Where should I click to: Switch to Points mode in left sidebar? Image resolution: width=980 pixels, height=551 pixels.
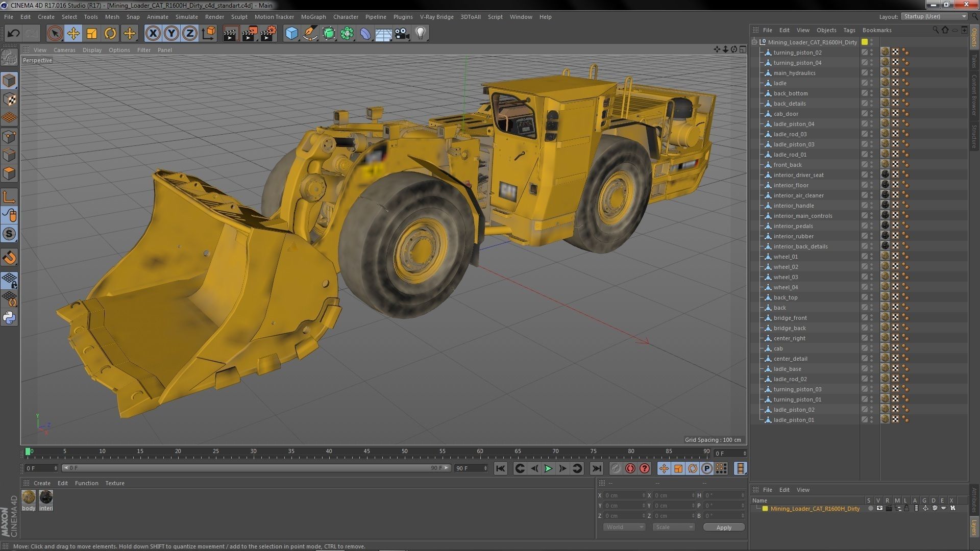9,137
